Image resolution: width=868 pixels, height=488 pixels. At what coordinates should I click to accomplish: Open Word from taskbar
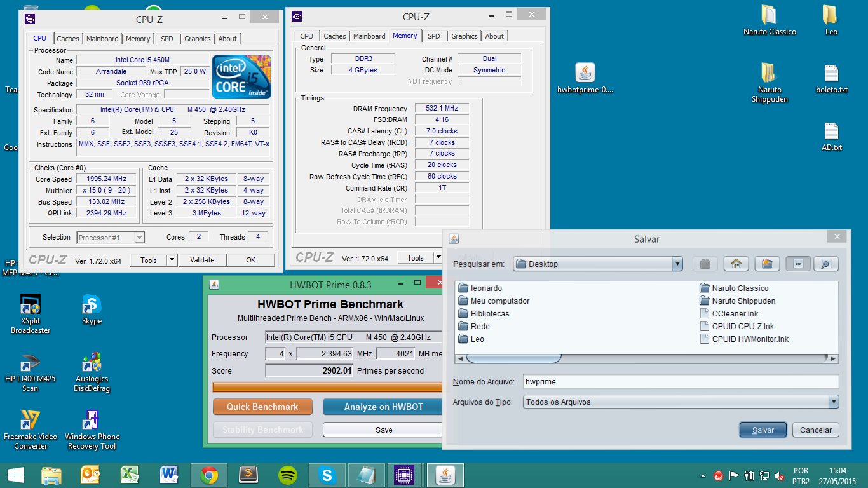(x=169, y=475)
